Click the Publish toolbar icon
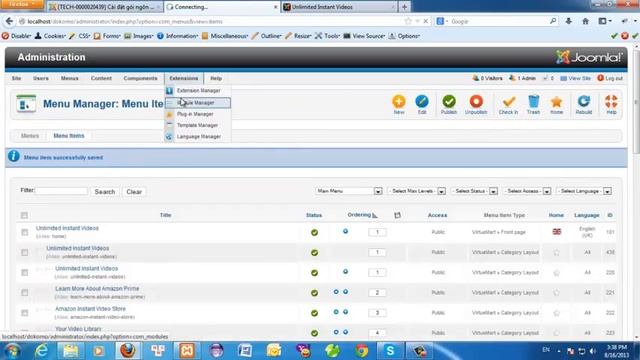640x360 pixels. pos(449,104)
